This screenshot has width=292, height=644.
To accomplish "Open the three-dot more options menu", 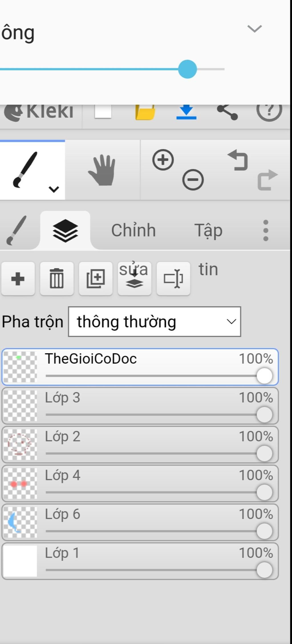I will point(266,230).
